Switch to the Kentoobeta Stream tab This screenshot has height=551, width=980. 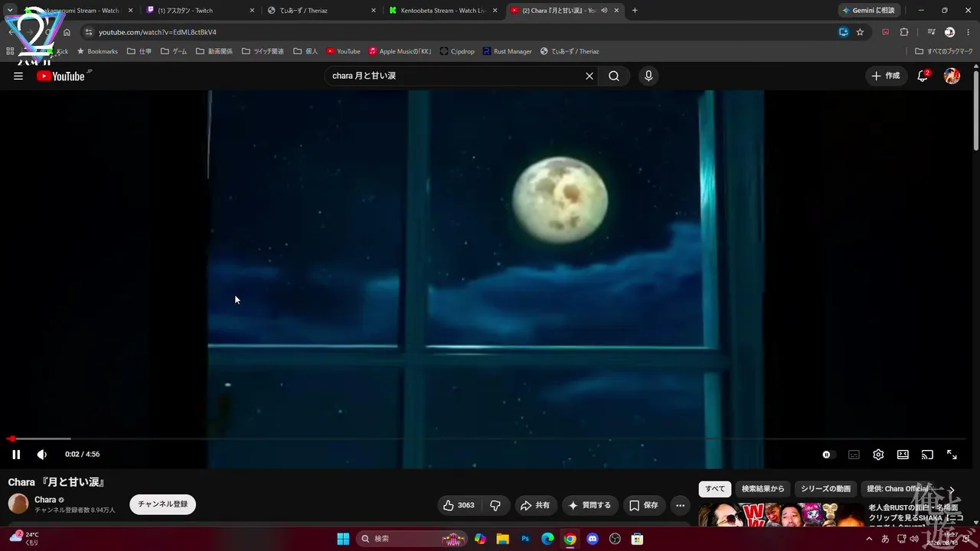pyautogui.click(x=443, y=11)
